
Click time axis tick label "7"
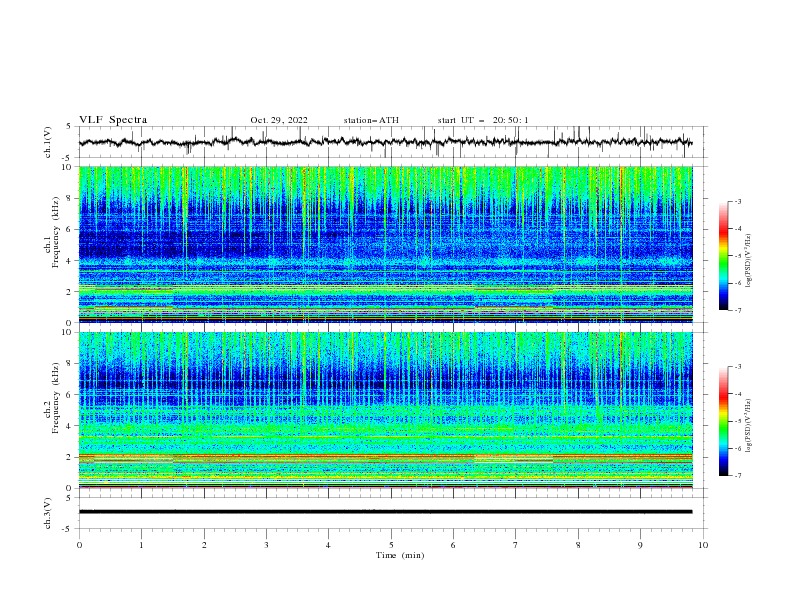tap(516, 545)
